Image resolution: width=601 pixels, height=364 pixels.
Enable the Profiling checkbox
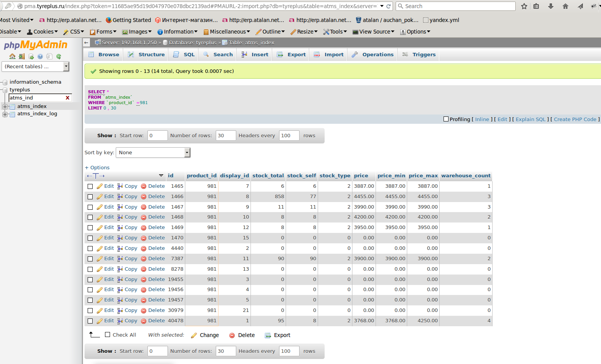click(x=446, y=119)
